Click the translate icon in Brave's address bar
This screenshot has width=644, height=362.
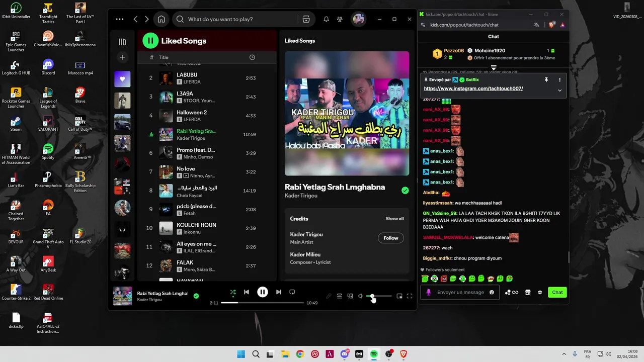[x=537, y=25]
